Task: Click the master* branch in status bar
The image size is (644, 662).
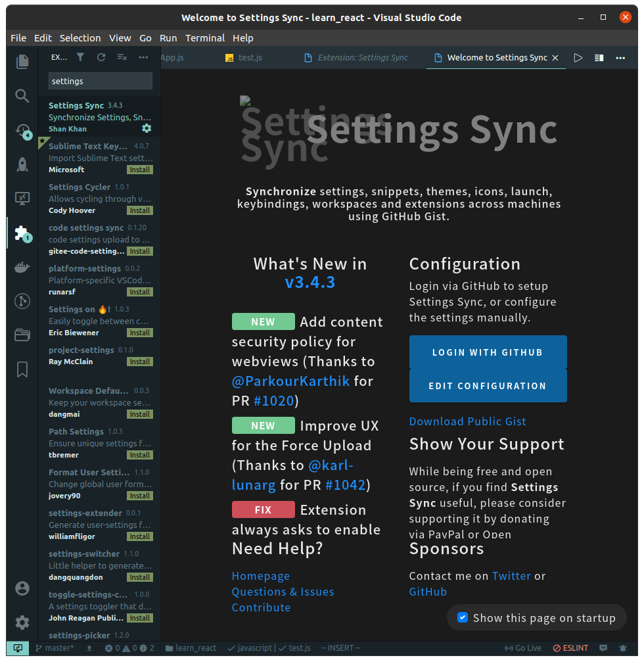Action: (55, 648)
